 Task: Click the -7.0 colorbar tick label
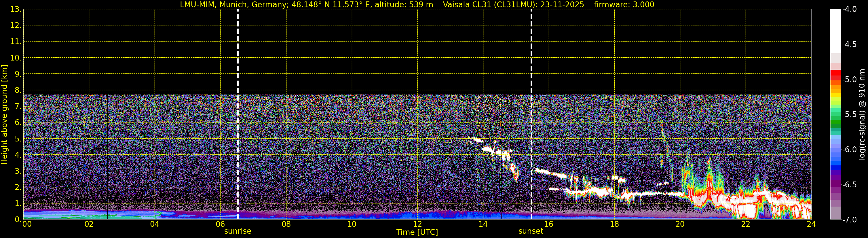click(849, 220)
